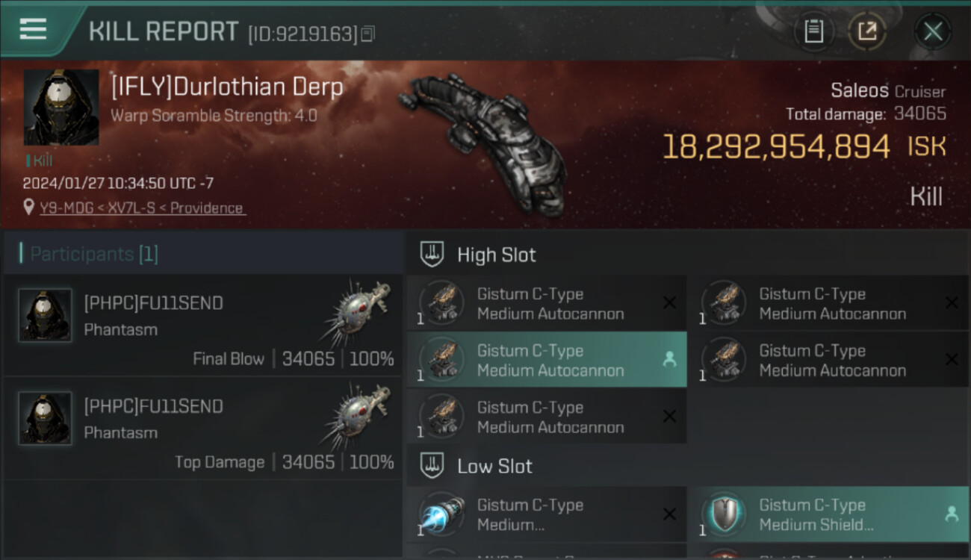Image resolution: width=971 pixels, height=560 pixels.
Task: Open the clipboard notes icon
Action: [x=813, y=31]
